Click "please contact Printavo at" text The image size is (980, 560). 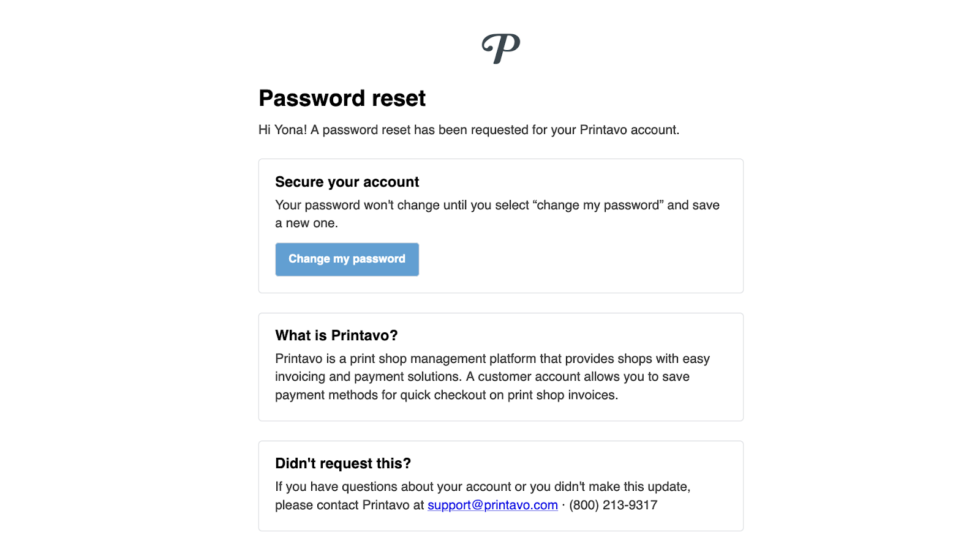[349, 505]
